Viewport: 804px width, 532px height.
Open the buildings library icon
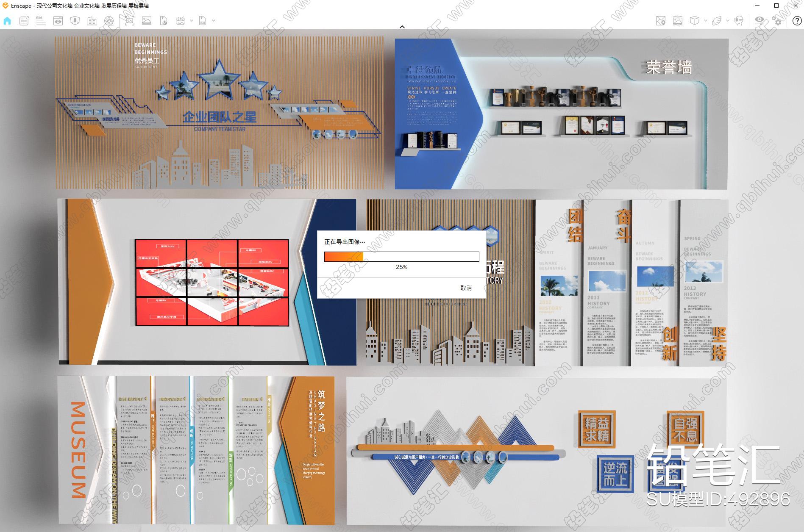[x=92, y=20]
